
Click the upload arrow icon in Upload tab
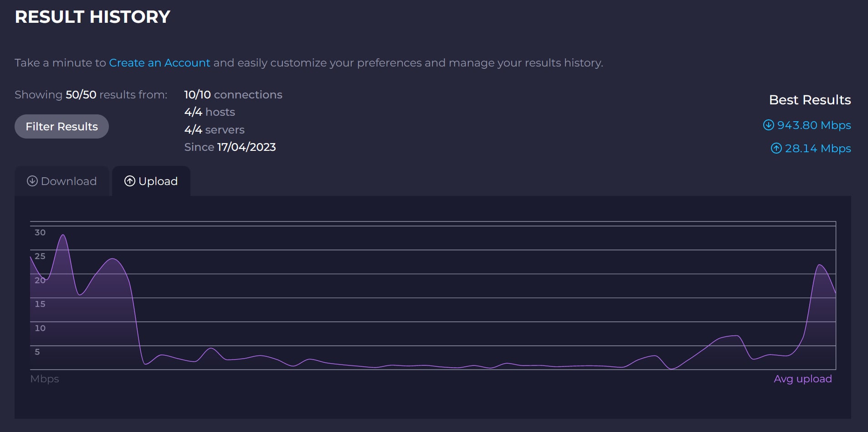click(x=130, y=181)
